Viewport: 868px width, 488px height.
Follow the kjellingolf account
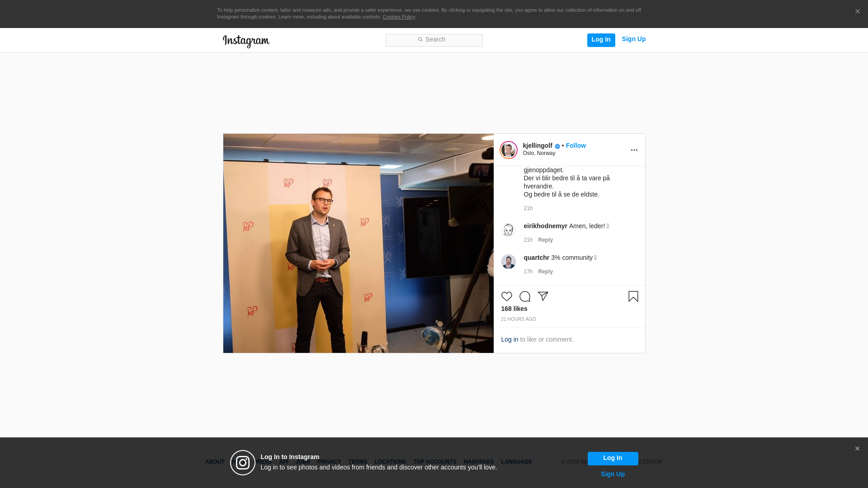point(576,145)
